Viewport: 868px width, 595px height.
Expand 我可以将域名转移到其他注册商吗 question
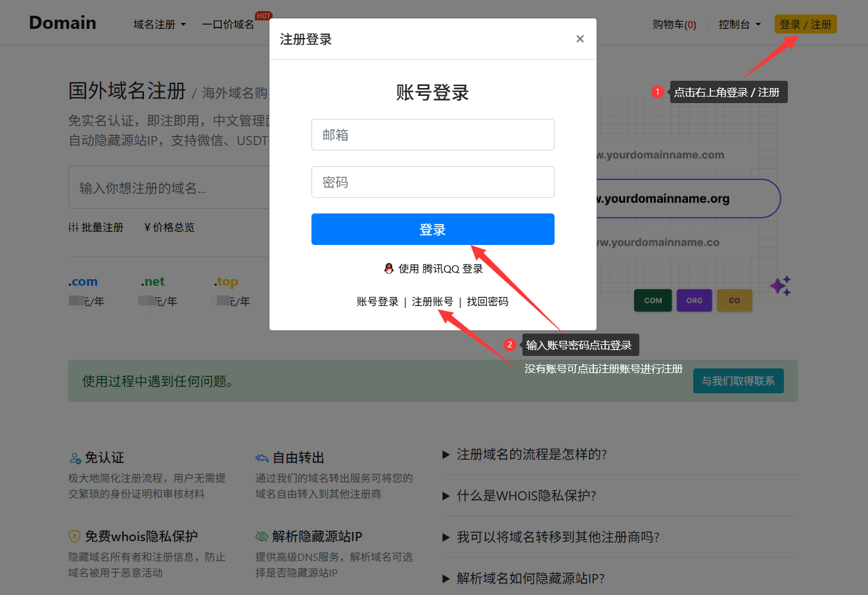pos(557,537)
